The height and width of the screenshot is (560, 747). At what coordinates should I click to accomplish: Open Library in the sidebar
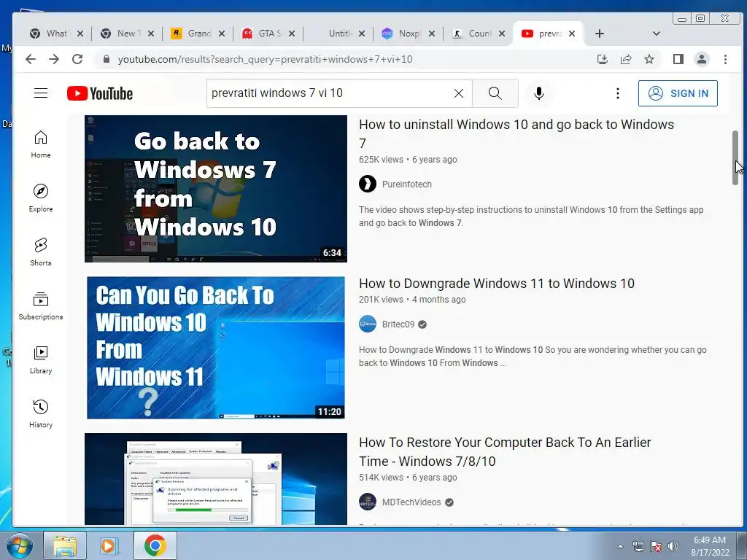click(x=41, y=360)
